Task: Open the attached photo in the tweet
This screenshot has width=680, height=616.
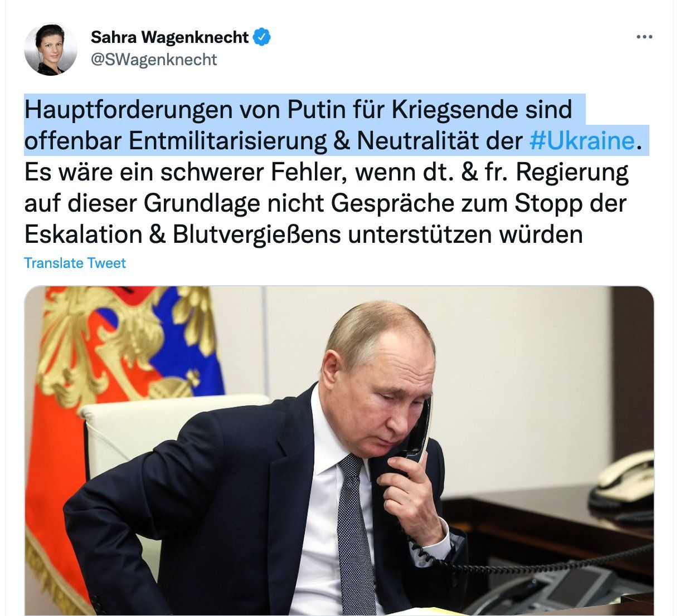Action: click(x=339, y=451)
